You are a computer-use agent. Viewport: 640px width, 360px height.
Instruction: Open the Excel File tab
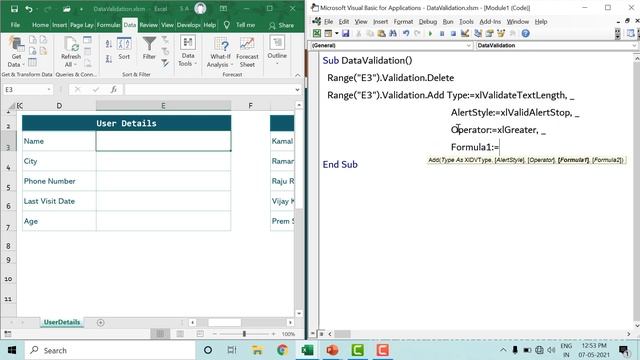tap(15, 25)
